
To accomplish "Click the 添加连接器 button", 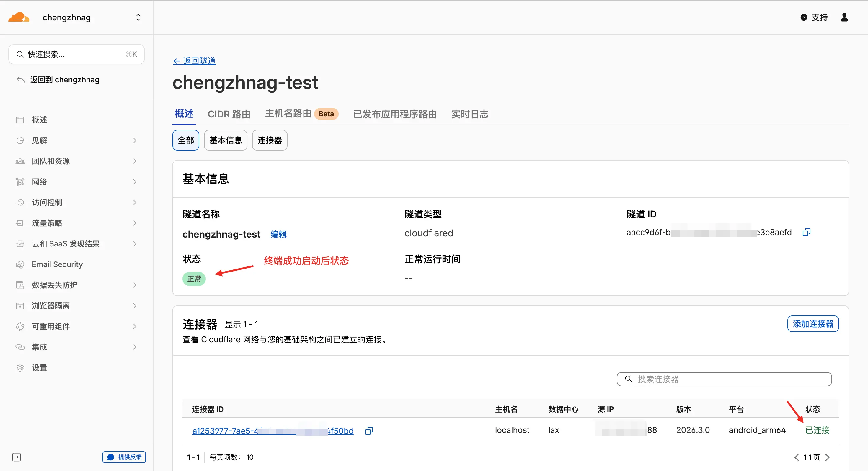I will pos(813,324).
